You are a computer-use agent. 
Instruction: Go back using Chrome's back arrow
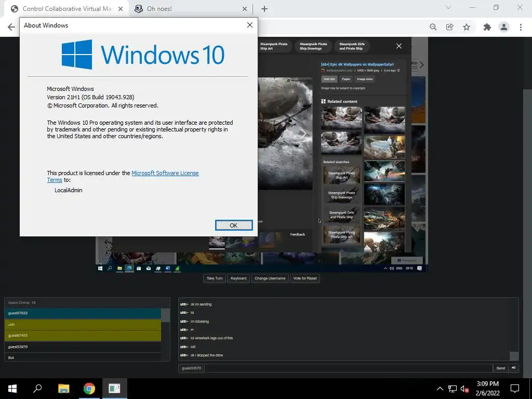tap(11, 27)
